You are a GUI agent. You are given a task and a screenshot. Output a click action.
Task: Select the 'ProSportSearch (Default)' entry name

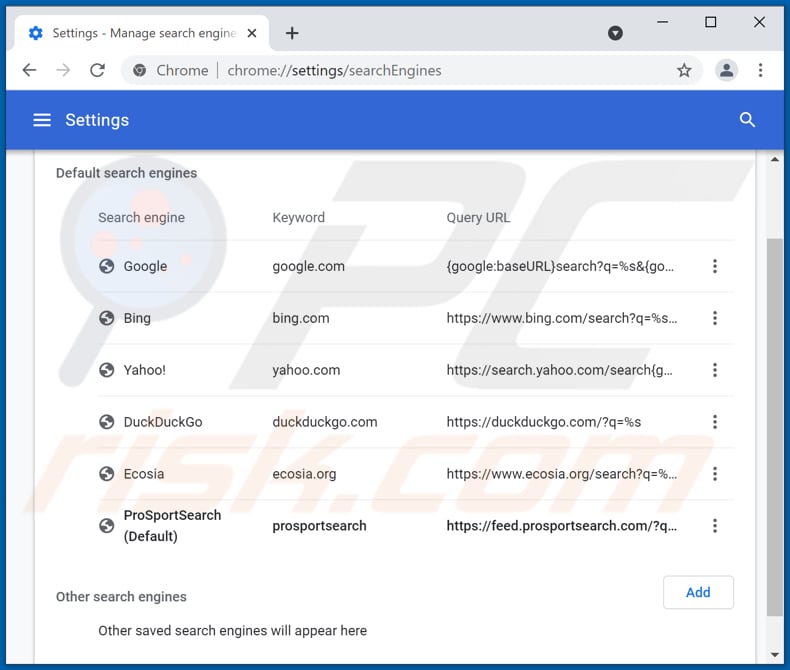coord(172,525)
